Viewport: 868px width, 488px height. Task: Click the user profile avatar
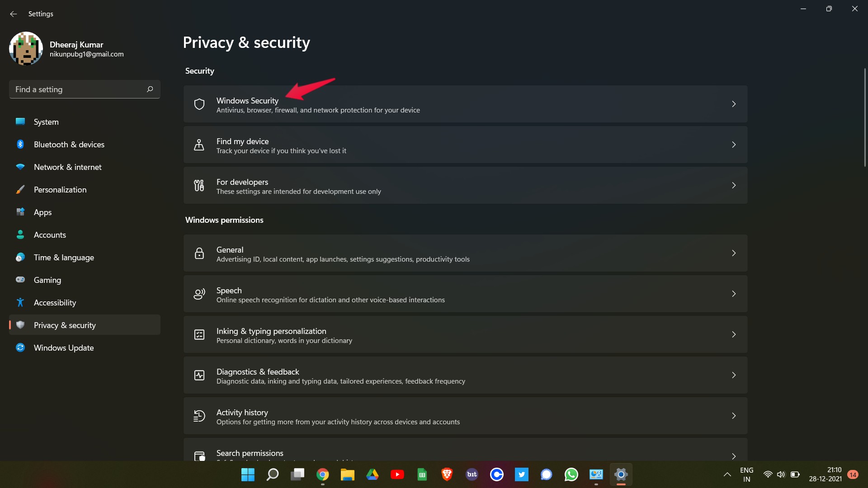pos(26,48)
